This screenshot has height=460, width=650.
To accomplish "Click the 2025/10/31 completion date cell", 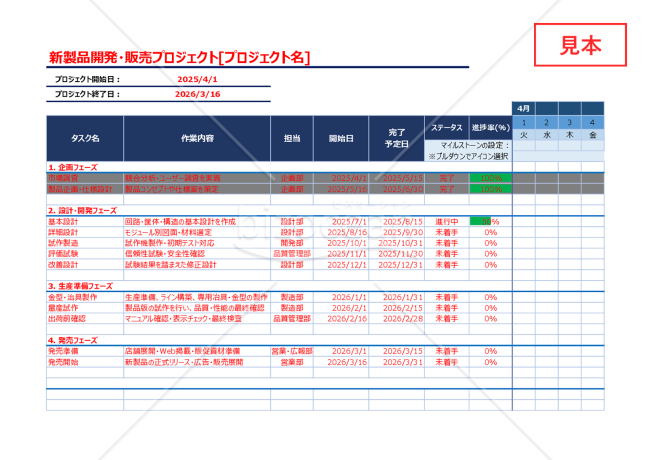I will pyautogui.click(x=396, y=243).
